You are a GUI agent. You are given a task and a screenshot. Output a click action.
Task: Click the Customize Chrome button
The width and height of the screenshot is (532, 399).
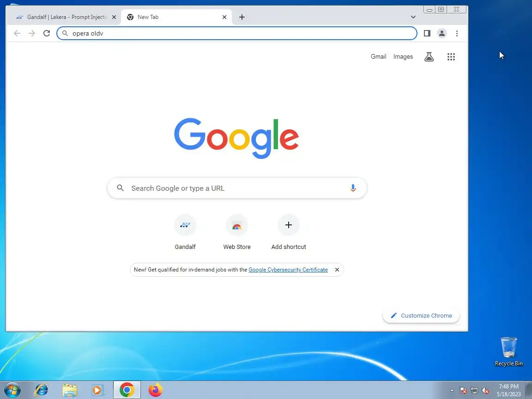click(421, 315)
